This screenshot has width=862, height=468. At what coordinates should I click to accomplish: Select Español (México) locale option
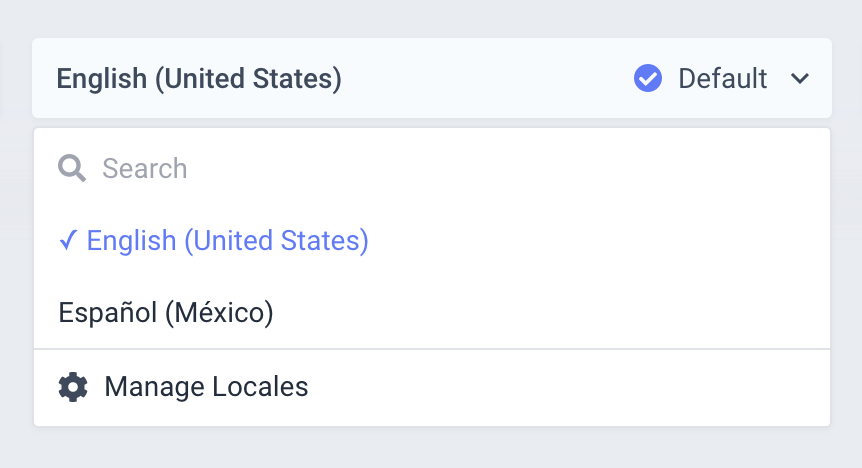[432, 312]
